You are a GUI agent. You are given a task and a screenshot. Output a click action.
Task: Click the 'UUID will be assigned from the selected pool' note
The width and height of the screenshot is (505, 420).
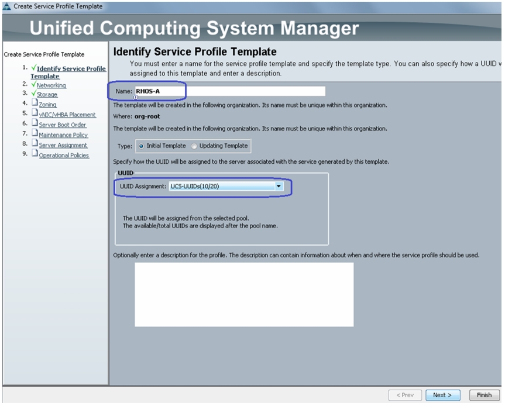[x=186, y=218]
